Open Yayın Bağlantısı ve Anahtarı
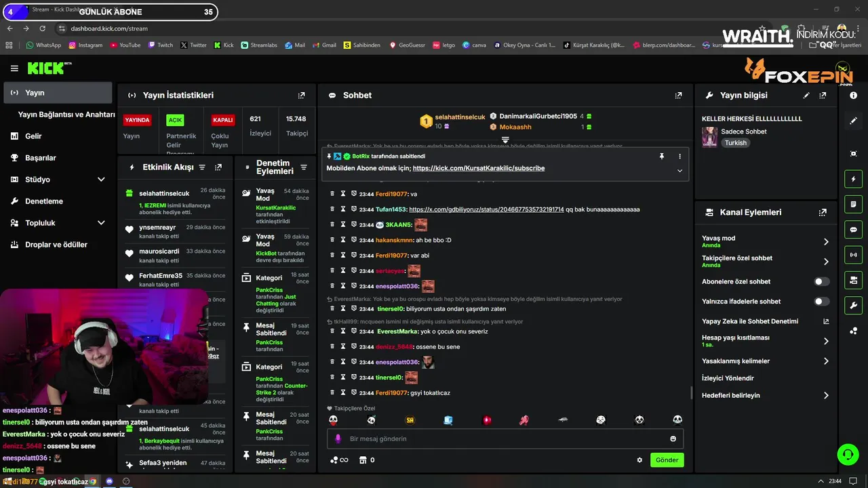 (66, 115)
